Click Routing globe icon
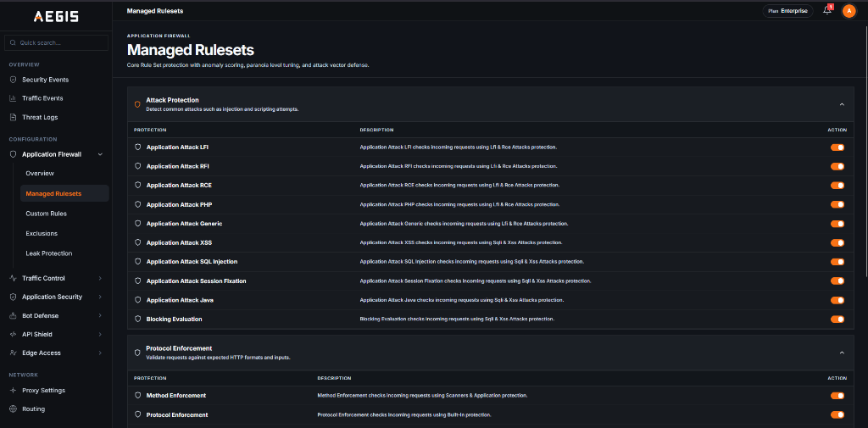This screenshot has height=428, width=868. [14, 409]
